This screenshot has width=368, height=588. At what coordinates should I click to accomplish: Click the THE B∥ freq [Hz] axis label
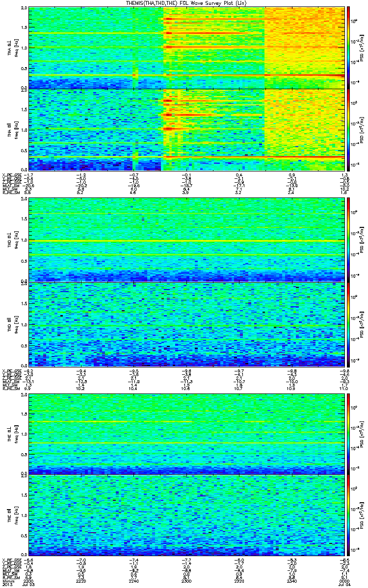(12, 515)
